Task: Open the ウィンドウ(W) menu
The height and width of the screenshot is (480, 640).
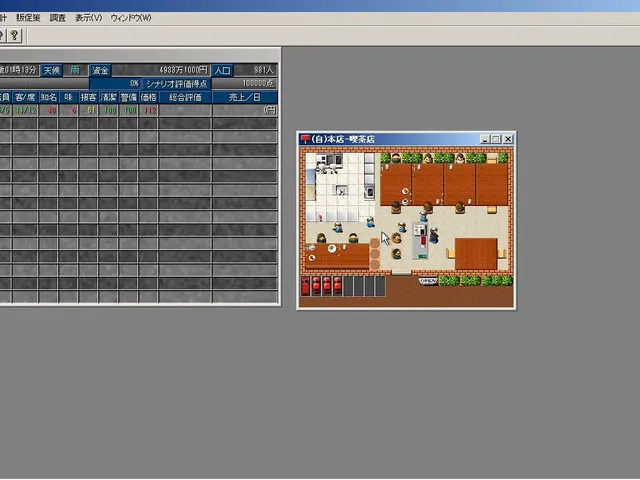Action: (x=131, y=18)
